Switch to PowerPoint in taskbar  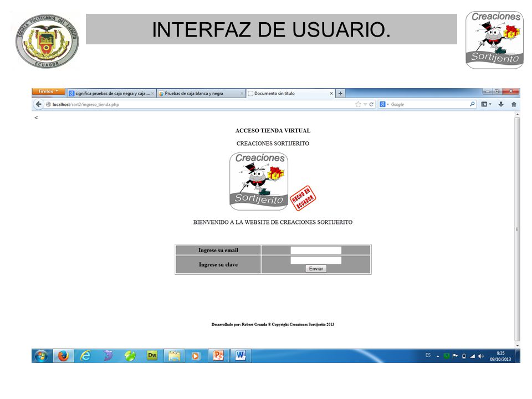[218, 356]
